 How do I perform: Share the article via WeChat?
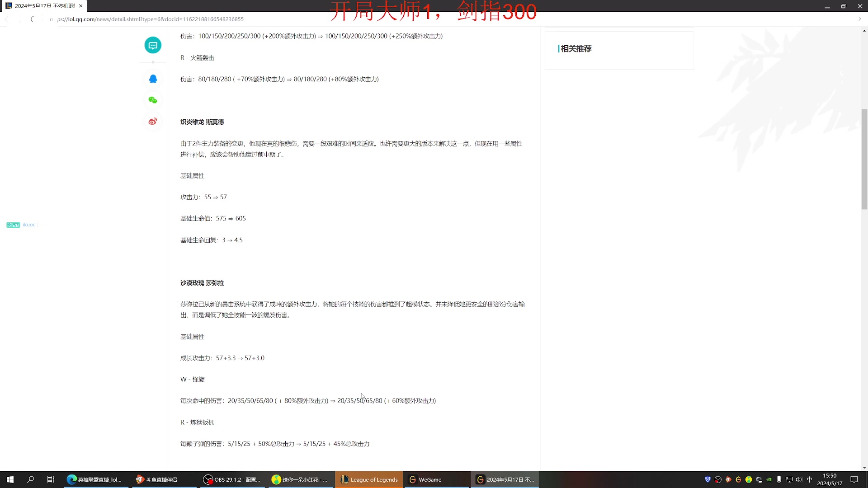click(153, 99)
